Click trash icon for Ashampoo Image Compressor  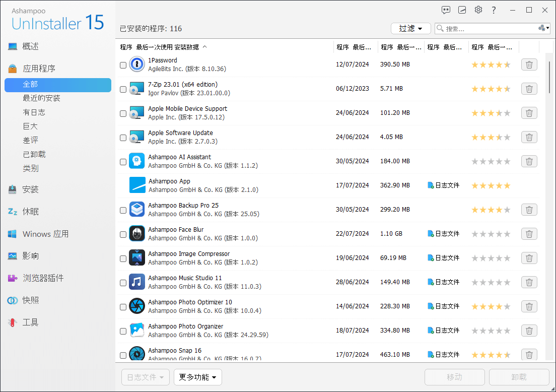pyautogui.click(x=529, y=258)
